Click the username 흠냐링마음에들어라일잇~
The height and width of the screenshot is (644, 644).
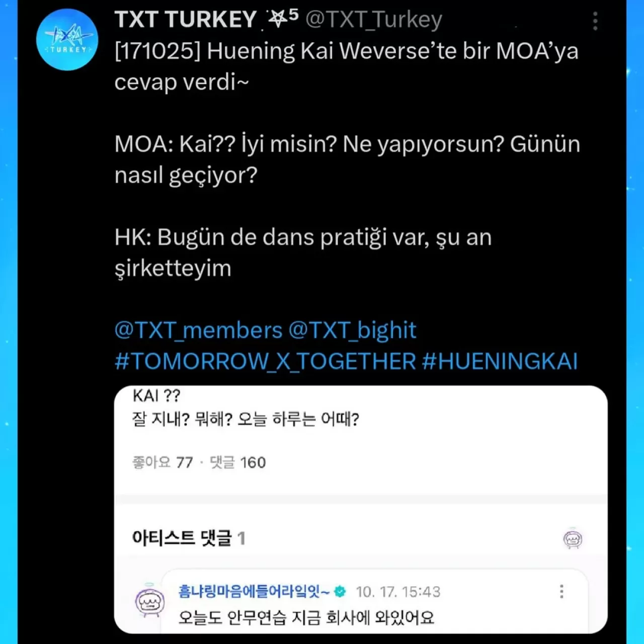click(x=254, y=592)
